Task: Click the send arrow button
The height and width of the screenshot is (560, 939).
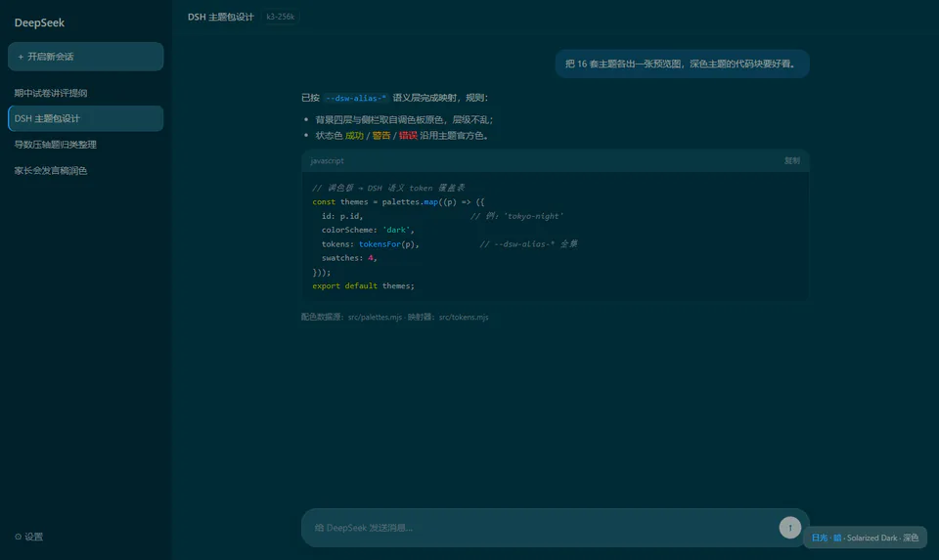Action: click(x=790, y=527)
